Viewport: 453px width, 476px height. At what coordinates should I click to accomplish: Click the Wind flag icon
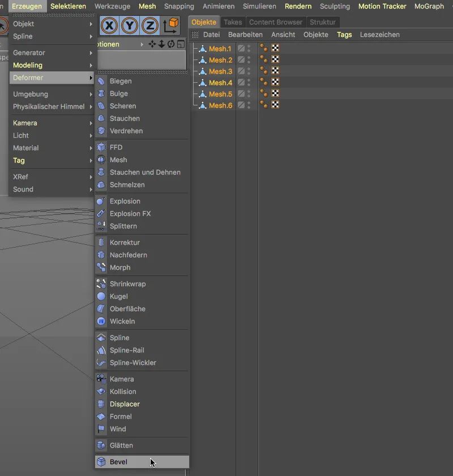pos(101,428)
